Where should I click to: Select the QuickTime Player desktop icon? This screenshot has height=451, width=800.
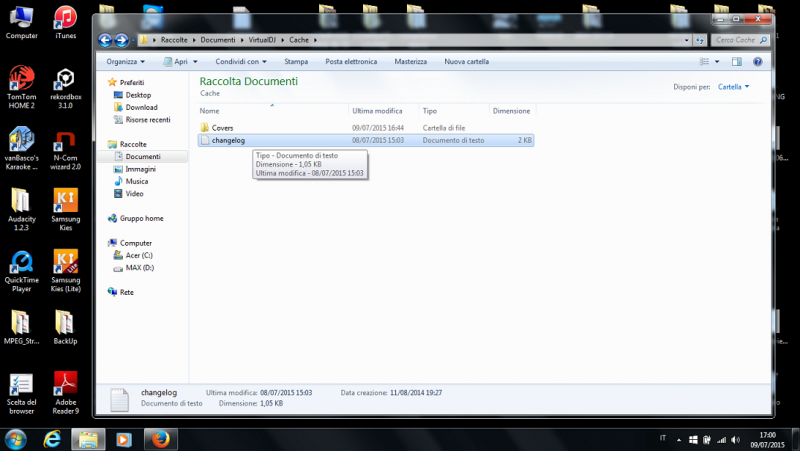(21, 271)
